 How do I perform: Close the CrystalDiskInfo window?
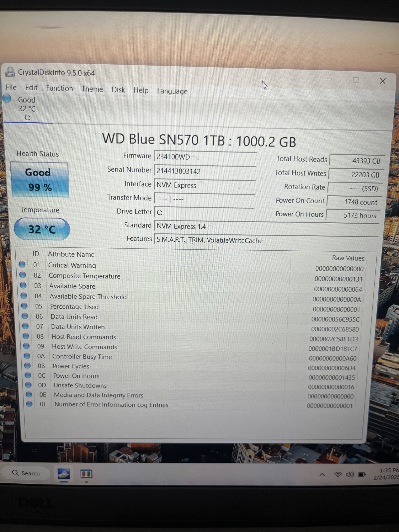click(382, 81)
